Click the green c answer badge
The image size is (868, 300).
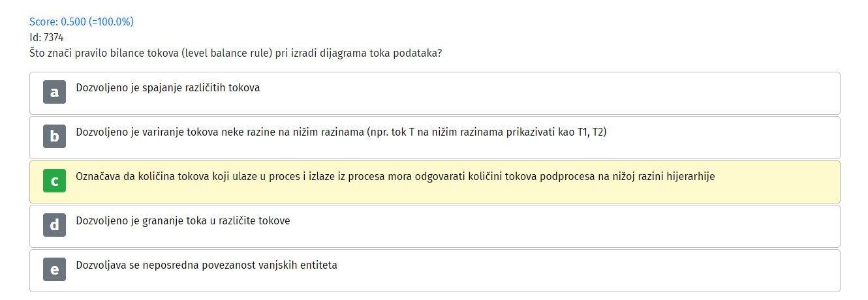[54, 181]
